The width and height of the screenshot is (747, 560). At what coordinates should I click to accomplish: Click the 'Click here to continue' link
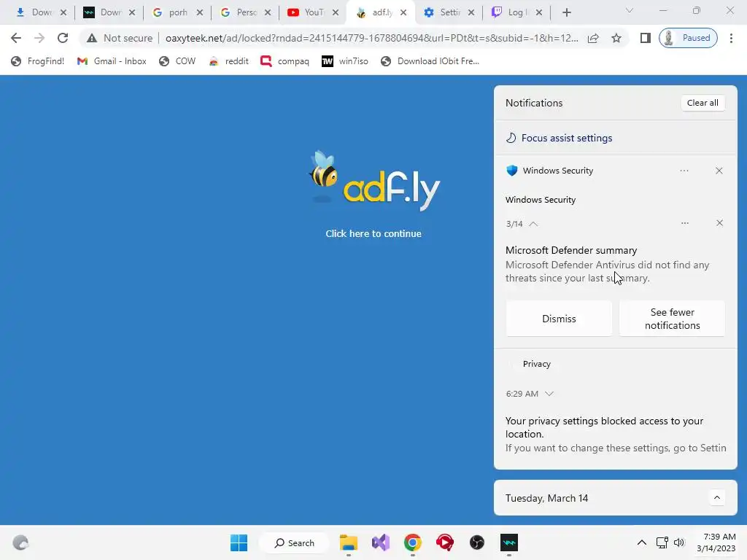(x=373, y=234)
